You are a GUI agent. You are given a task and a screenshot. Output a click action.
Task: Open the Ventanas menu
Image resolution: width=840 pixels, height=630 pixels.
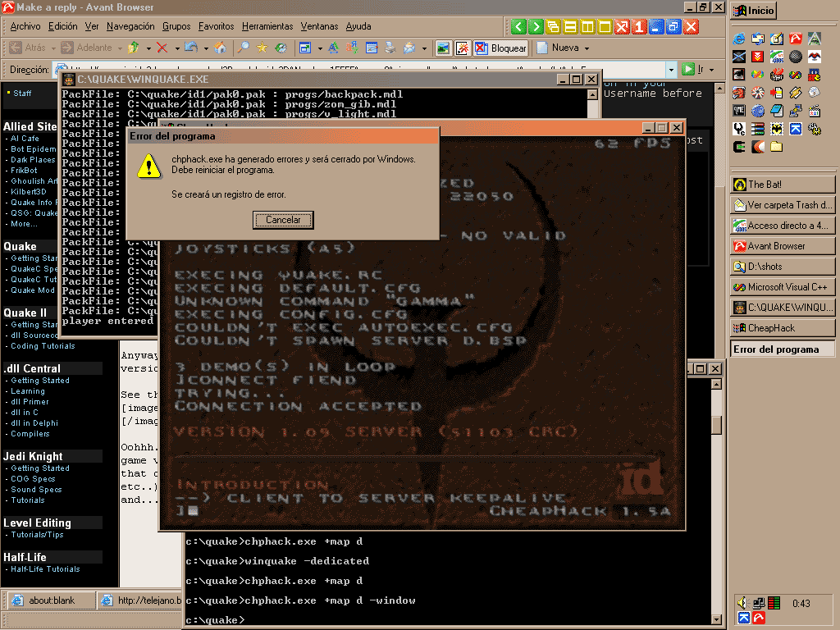click(319, 26)
